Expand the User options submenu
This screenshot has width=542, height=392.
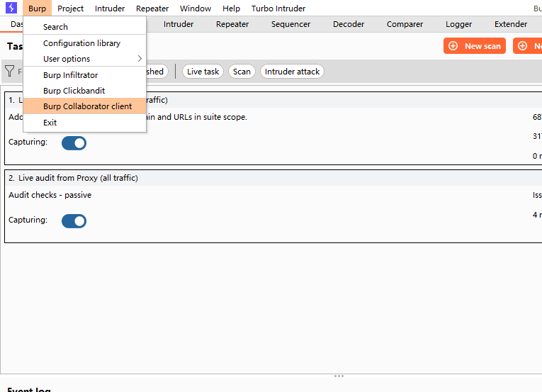coord(85,59)
